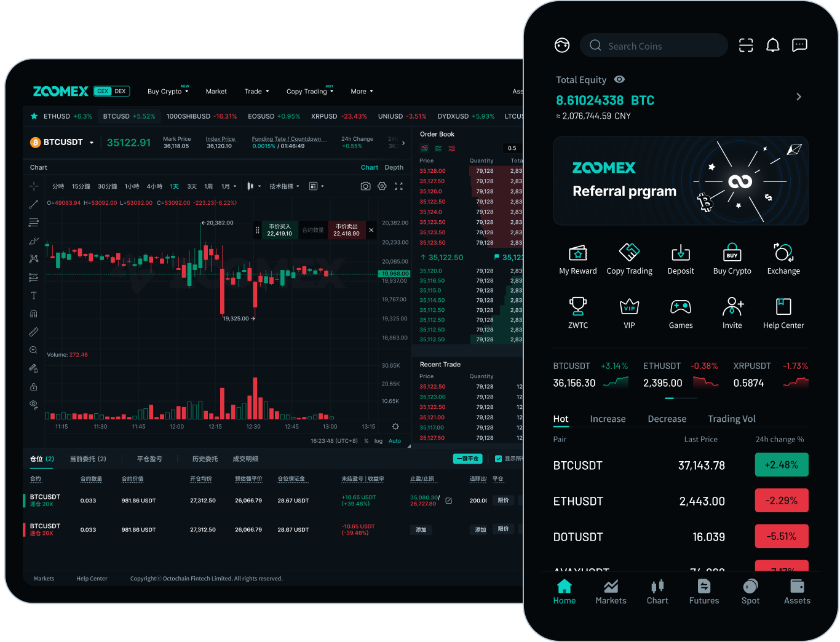Switch to DEX mode
The width and height of the screenshot is (840, 642).
pyautogui.click(x=120, y=91)
